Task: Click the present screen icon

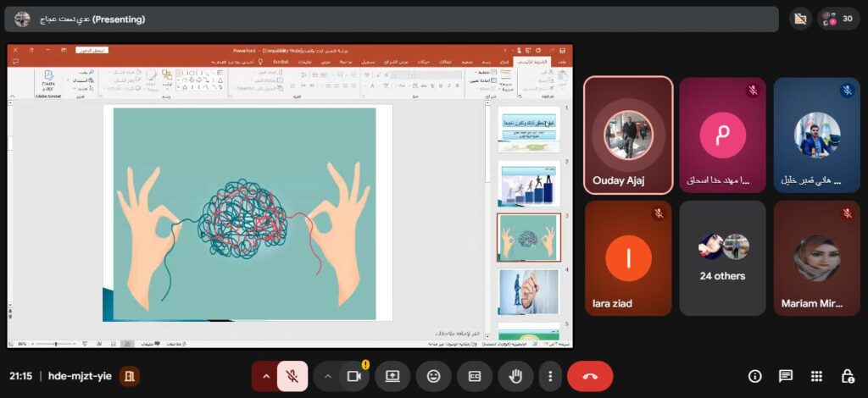Action: click(x=392, y=376)
